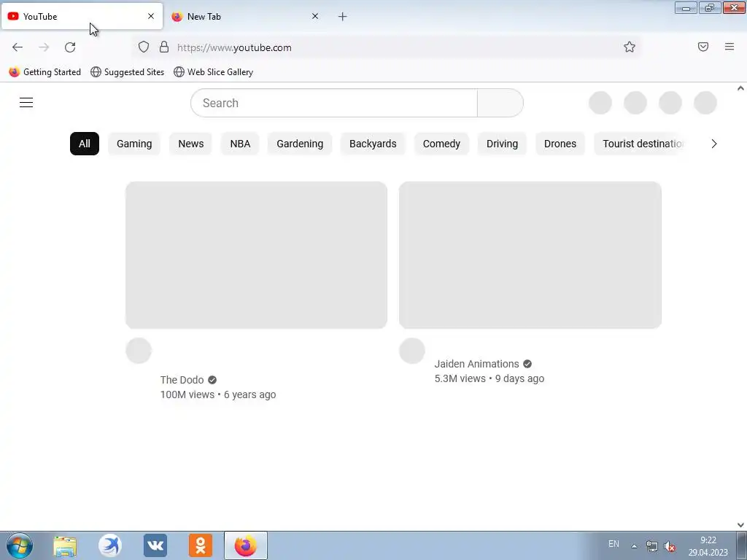
Task: Click the browser back arrow
Action: [18, 47]
